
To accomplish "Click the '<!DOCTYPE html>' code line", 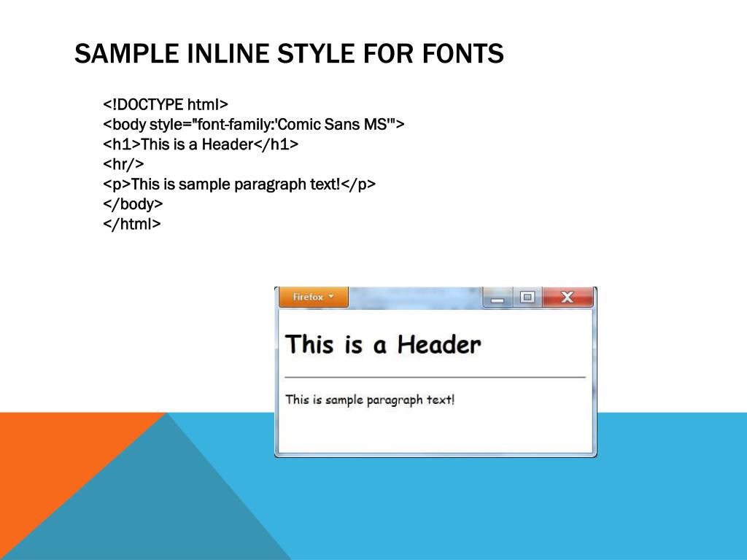I will coord(166,104).
